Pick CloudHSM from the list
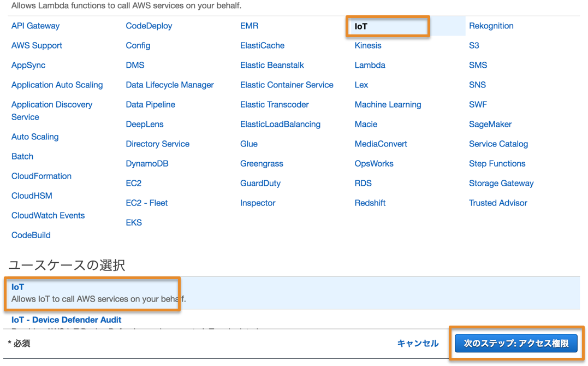The image size is (588, 366). click(x=32, y=196)
